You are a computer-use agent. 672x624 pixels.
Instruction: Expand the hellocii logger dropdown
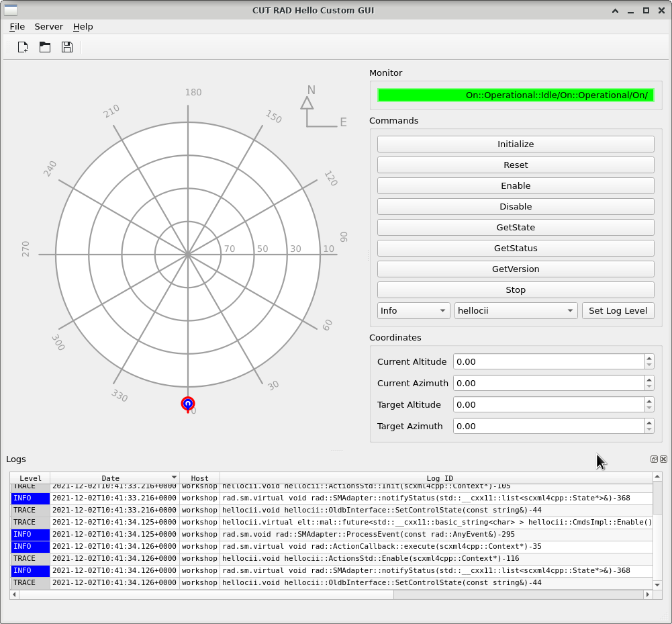[516, 310]
